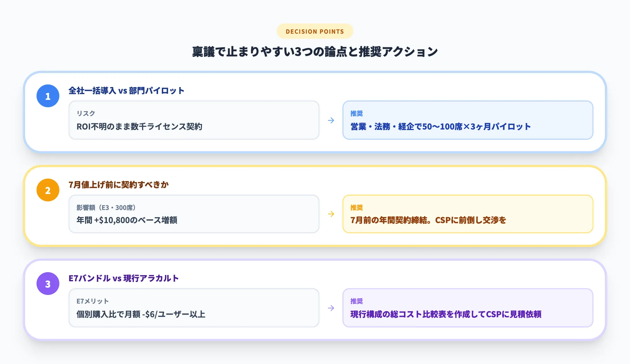Click the 影響額（E3・300席）card
The image size is (630, 364).
click(194, 214)
